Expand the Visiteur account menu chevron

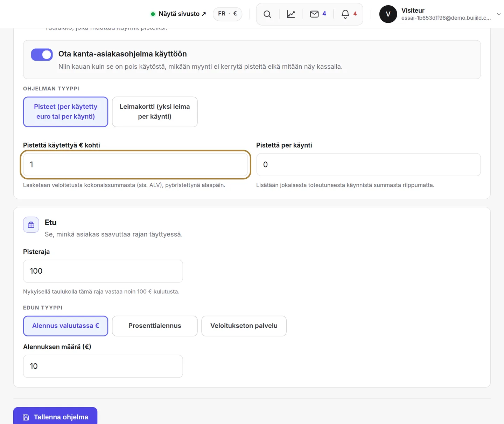pos(498,14)
